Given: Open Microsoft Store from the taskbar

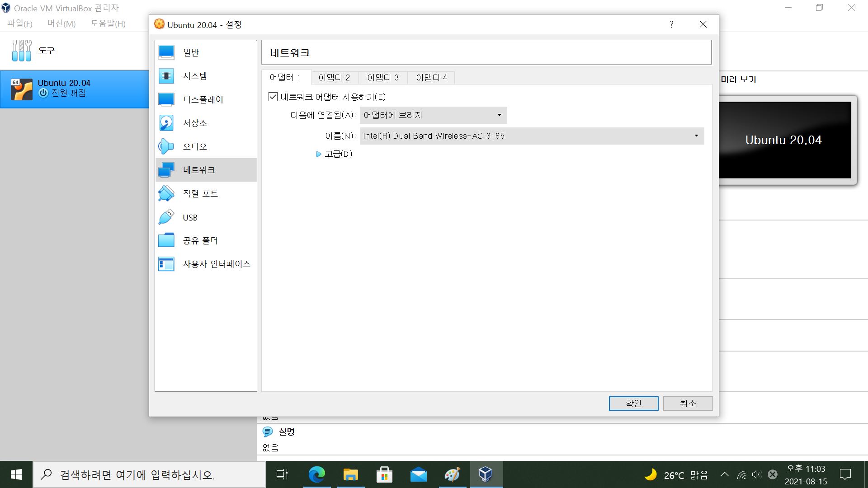Looking at the screenshot, I should point(384,474).
